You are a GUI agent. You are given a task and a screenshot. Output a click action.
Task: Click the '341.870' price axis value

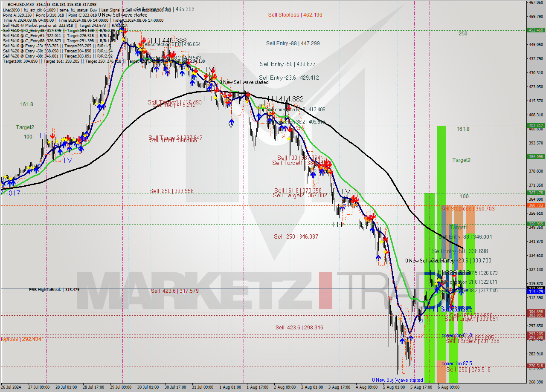click(536, 241)
